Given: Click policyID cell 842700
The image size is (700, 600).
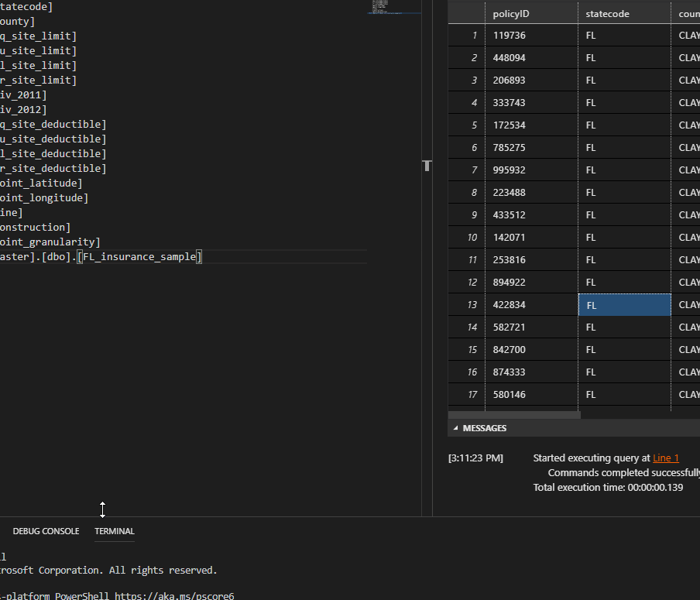Looking at the screenshot, I should pyautogui.click(x=531, y=350).
